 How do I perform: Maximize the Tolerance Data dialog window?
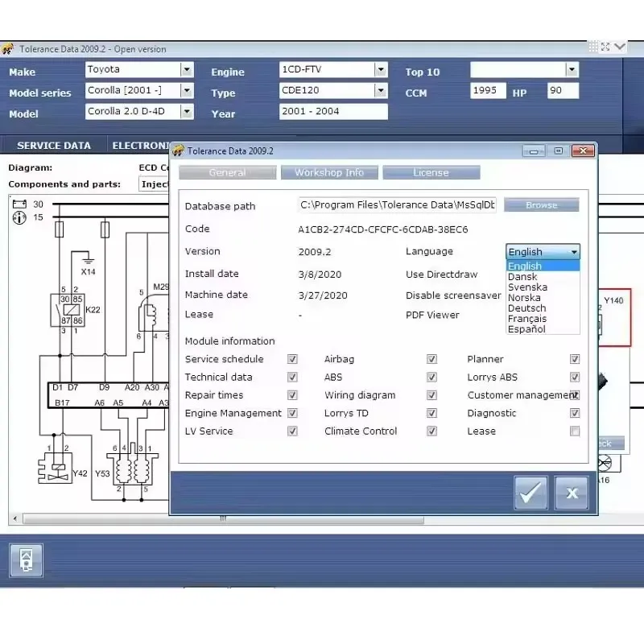click(558, 151)
